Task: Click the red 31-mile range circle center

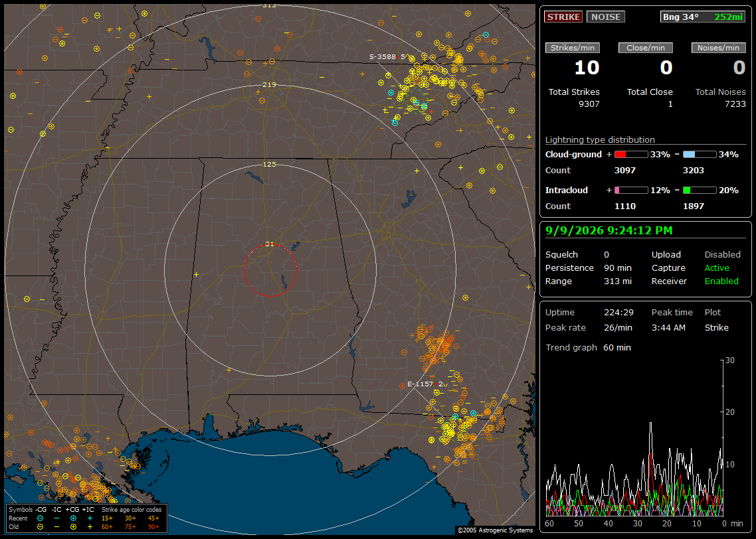Action: click(x=270, y=269)
